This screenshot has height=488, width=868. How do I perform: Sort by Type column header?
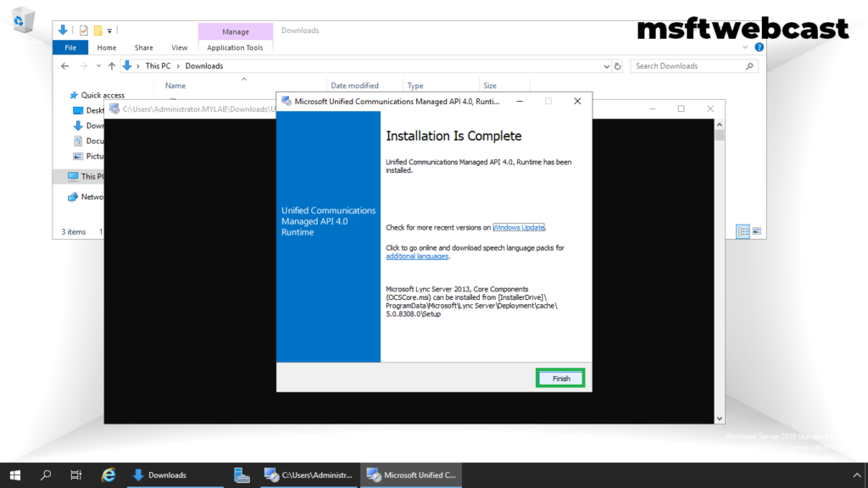point(415,86)
